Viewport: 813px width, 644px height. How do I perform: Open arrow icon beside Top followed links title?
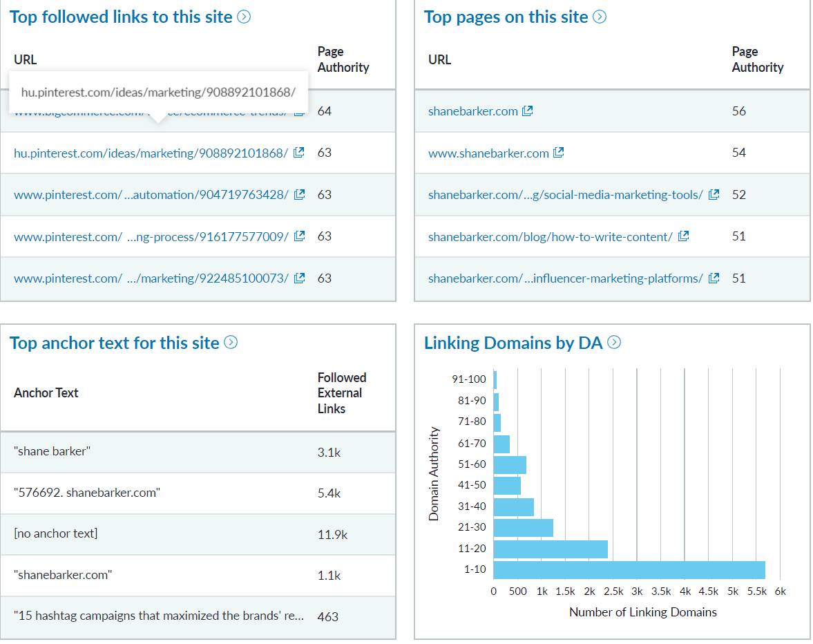[x=244, y=17]
